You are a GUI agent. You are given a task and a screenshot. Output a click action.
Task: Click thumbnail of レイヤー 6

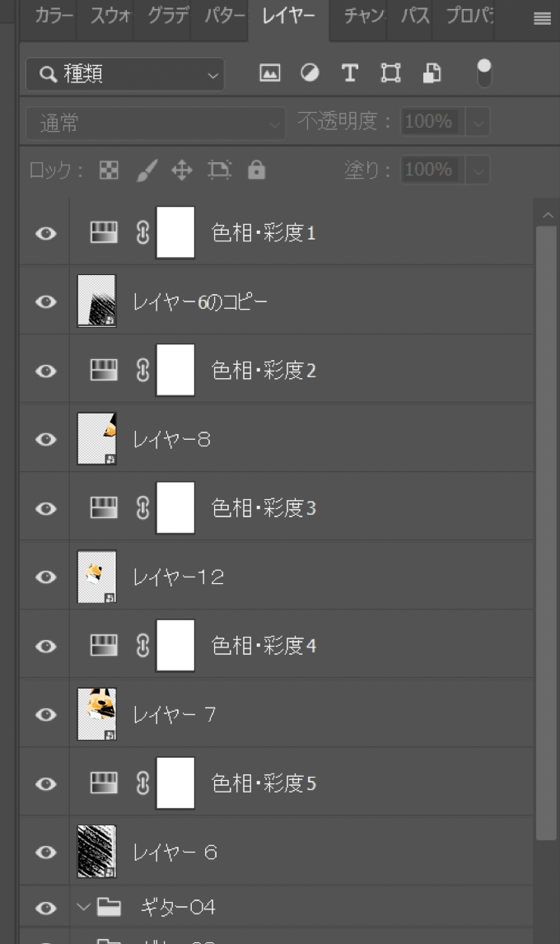96,851
